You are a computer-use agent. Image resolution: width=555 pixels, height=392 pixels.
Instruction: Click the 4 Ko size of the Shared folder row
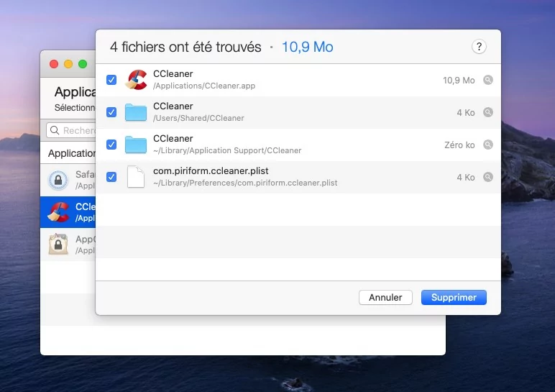(465, 113)
